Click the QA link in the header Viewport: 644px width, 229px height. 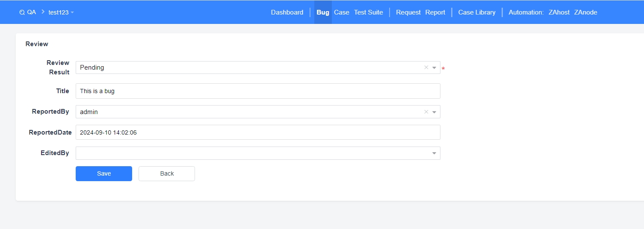pos(31,12)
